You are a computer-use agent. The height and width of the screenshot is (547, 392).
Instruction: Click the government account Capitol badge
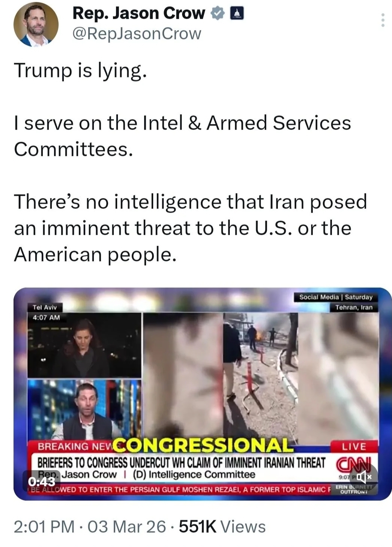[x=236, y=14]
